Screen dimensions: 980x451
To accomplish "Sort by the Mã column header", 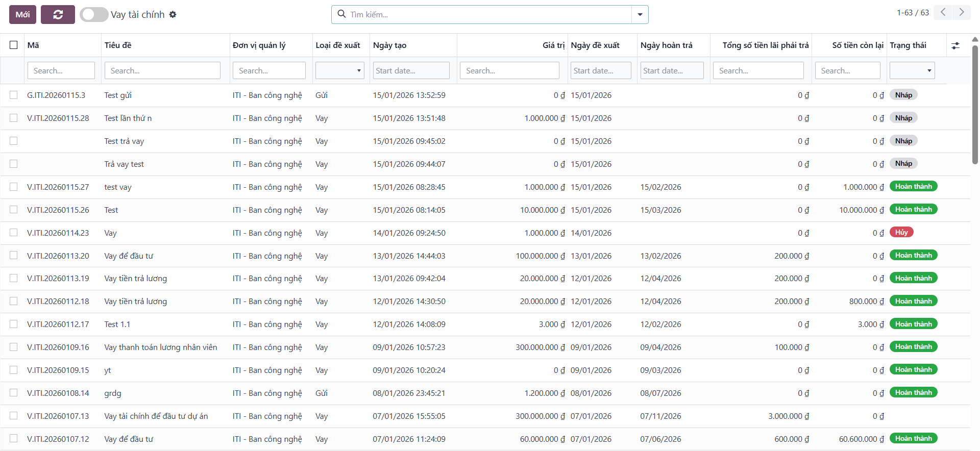I will [33, 45].
